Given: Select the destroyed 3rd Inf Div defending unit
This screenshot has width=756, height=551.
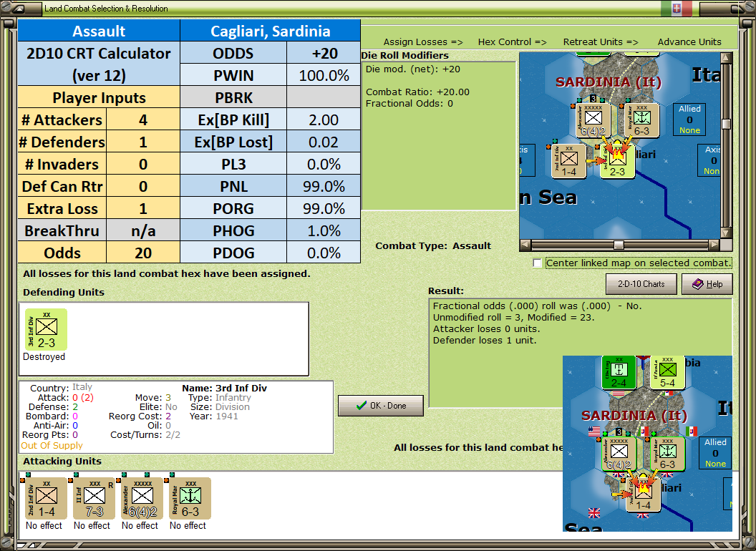Looking at the screenshot, I should coord(47,330).
